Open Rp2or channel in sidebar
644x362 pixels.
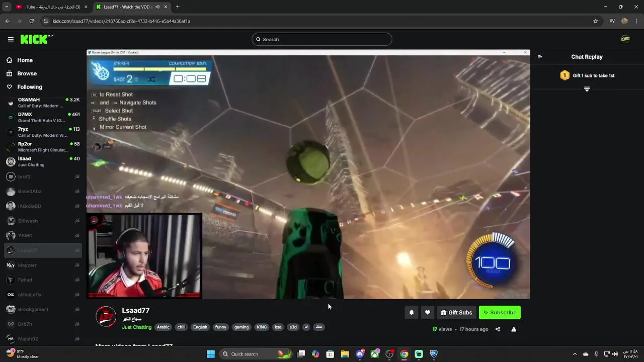[43, 147]
